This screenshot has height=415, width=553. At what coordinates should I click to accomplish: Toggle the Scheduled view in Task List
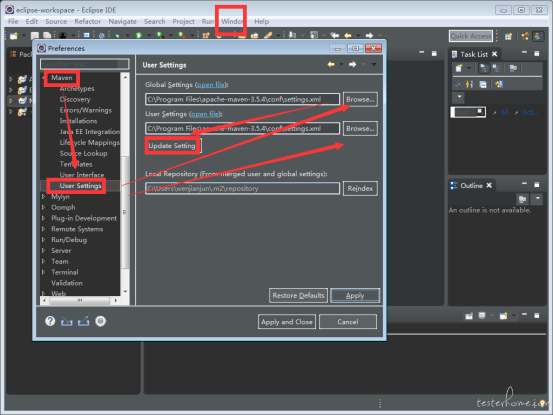point(497,68)
